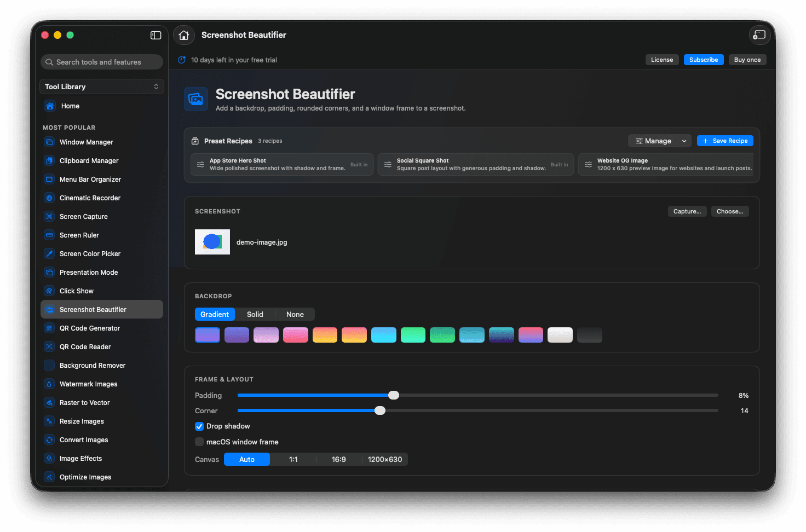Open the Screen Capture icon
Screen dimensions: 806x532
pyautogui.click(x=49, y=217)
